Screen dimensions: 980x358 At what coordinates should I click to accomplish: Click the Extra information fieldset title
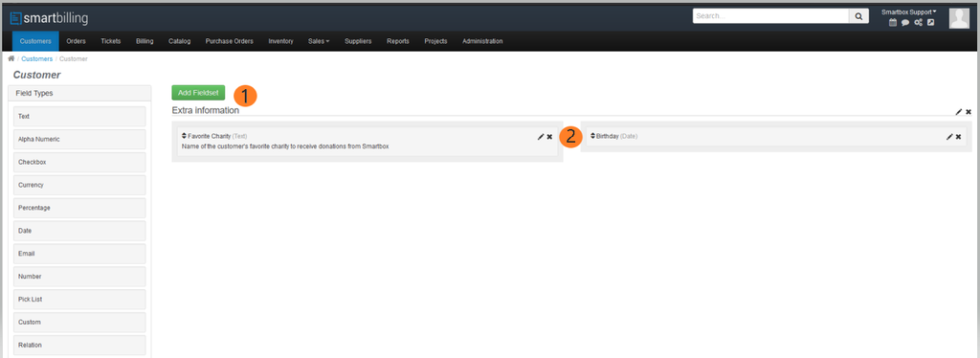tap(206, 111)
